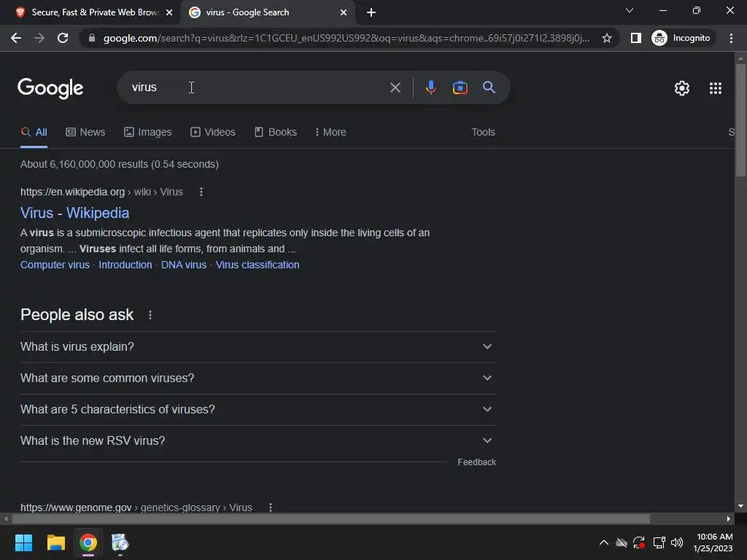
Task: Switch to Videos results
Action: [213, 133]
